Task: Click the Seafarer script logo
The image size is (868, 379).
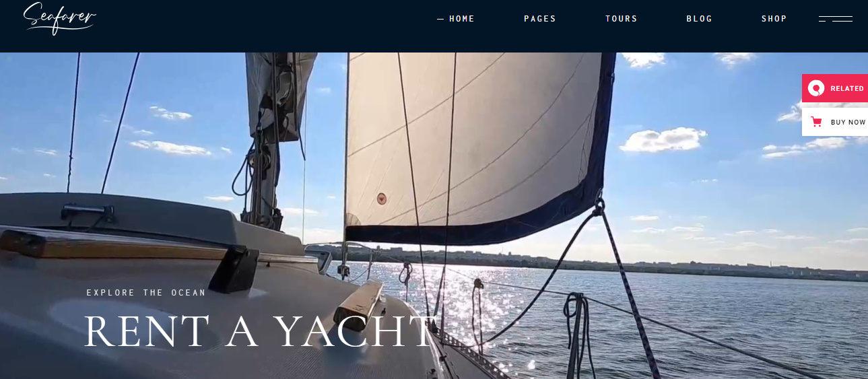Action: (x=60, y=18)
